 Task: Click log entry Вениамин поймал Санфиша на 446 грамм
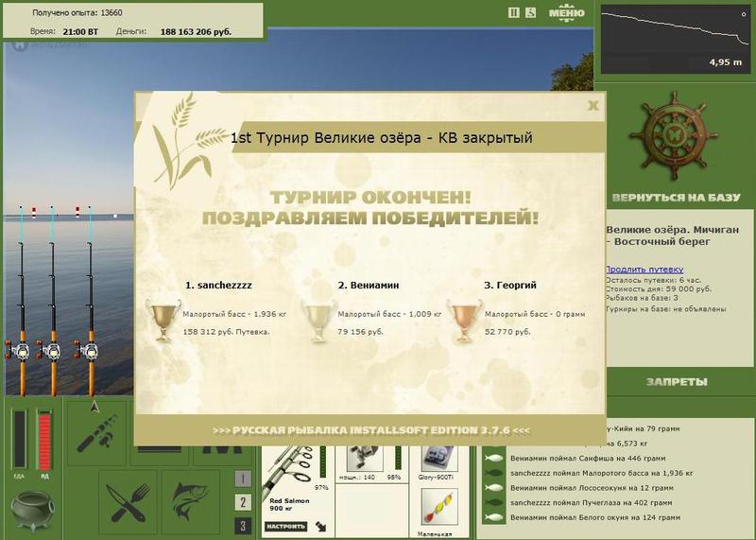point(588,459)
